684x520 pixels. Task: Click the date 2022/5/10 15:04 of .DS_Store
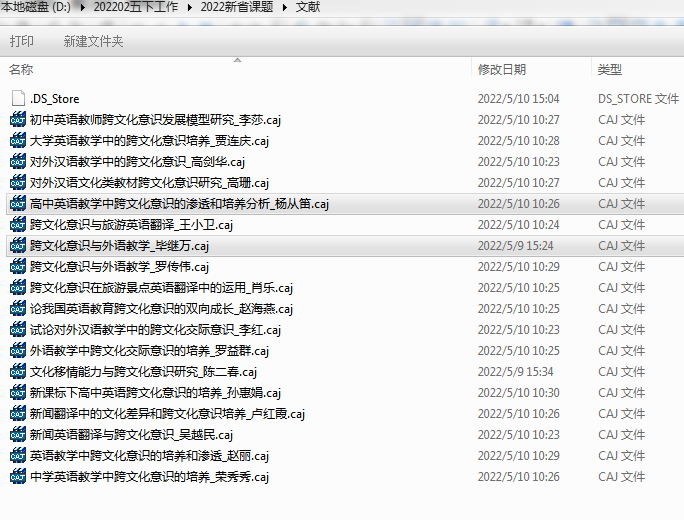(518, 99)
